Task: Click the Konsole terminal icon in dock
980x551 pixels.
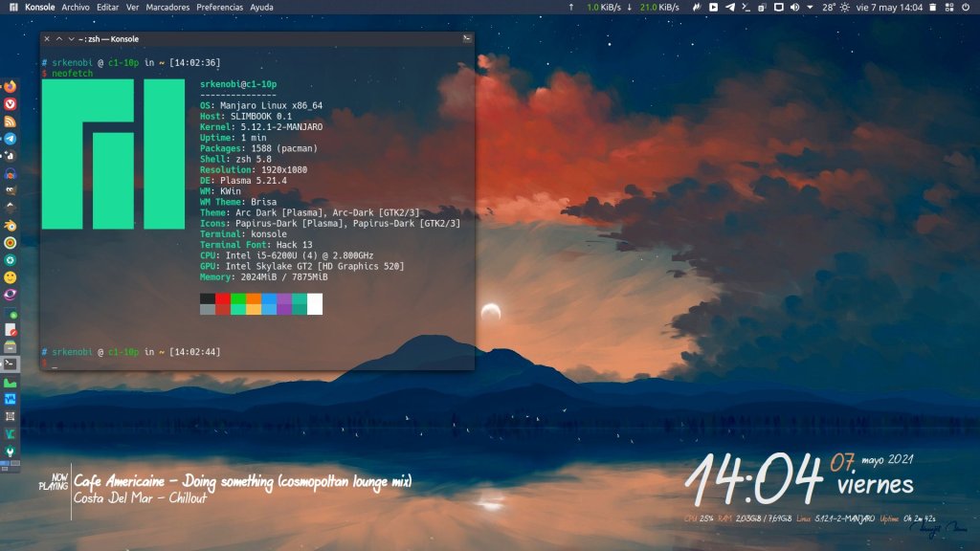Action: [10, 364]
